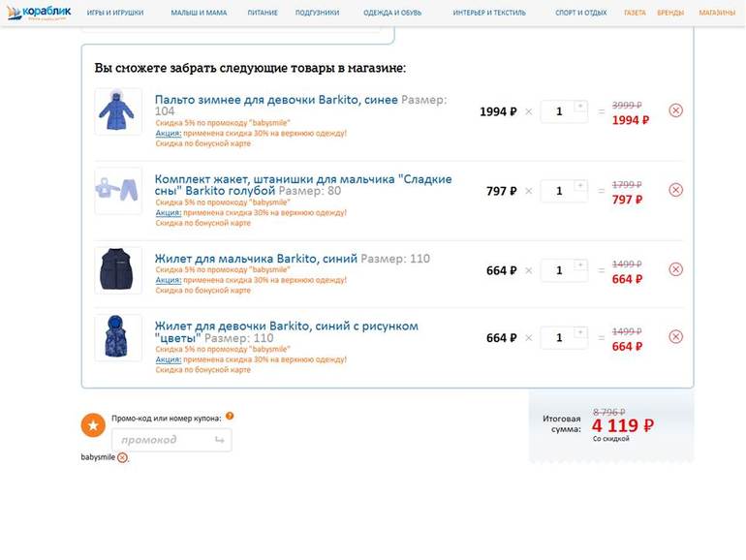Remove the applied babysmile promo code
The height and width of the screenshot is (560, 746).
122,457
